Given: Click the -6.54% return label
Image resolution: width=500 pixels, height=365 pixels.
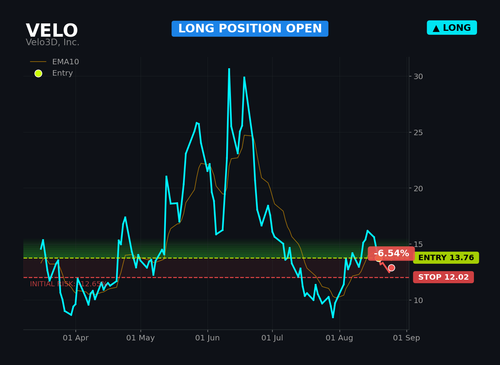Looking at the screenshot, I should pyautogui.click(x=391, y=253).
